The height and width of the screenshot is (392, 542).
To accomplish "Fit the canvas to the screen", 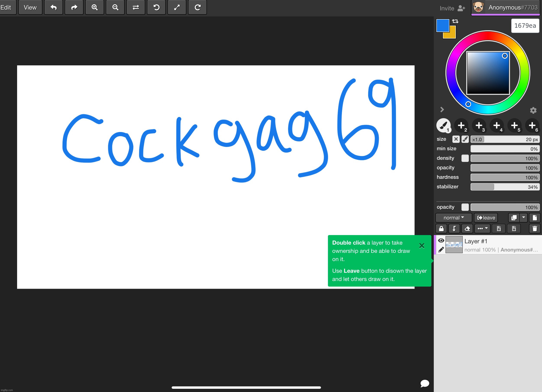I will pyautogui.click(x=177, y=7).
